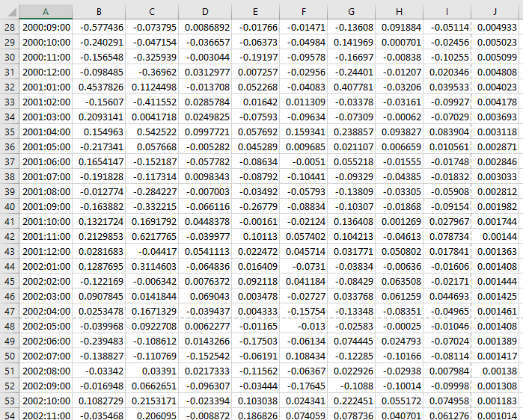Select column H header

pyautogui.click(x=399, y=12)
